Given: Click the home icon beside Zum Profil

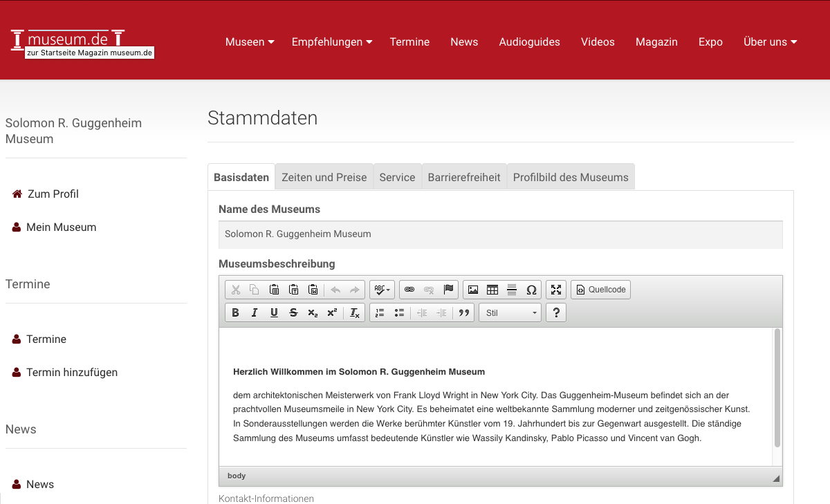Looking at the screenshot, I should 17,194.
